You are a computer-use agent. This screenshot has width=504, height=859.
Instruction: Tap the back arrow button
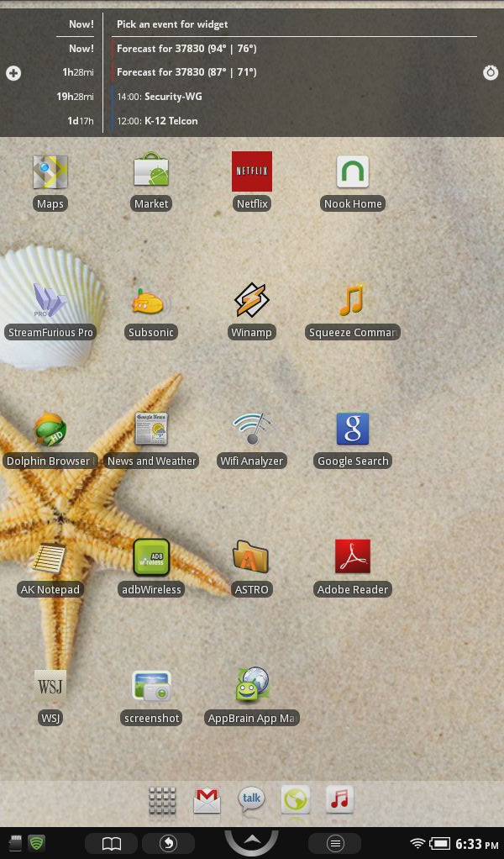[168, 844]
